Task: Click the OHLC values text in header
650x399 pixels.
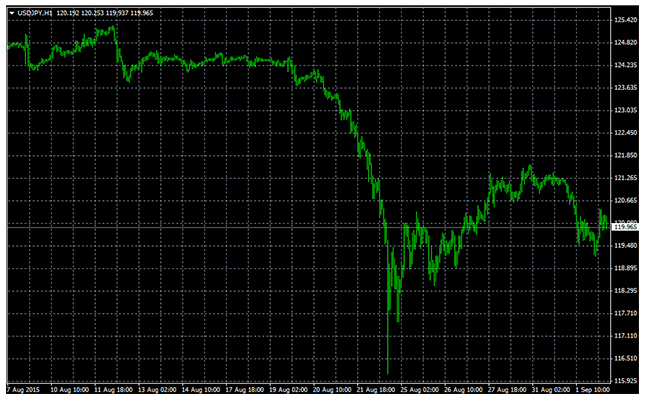Action: (105, 13)
